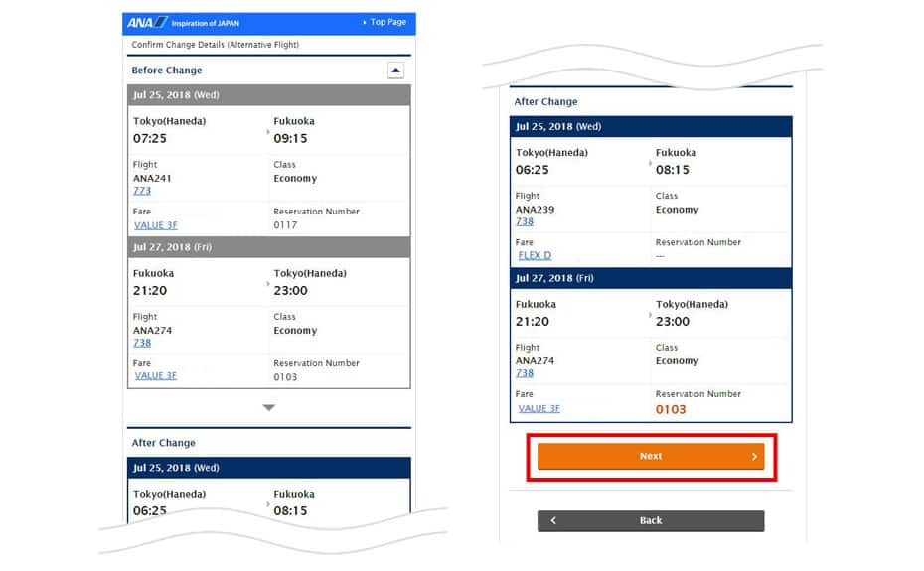Open the Top Page link
The image size is (924, 571).
[x=387, y=22]
